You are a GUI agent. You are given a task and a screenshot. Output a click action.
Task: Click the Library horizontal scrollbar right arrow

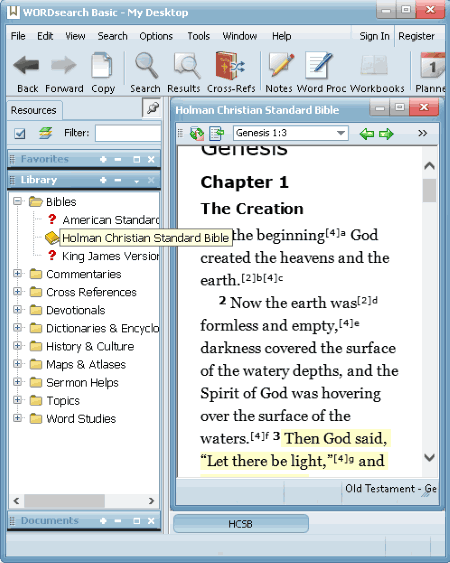[x=151, y=501]
